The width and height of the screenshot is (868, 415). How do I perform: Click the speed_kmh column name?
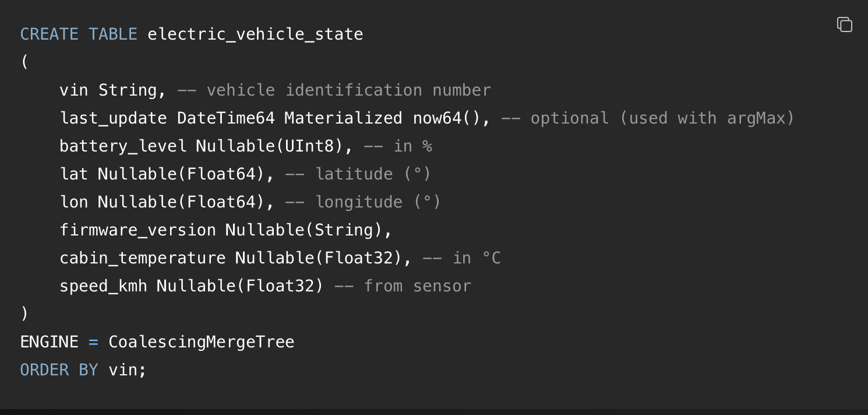(103, 286)
